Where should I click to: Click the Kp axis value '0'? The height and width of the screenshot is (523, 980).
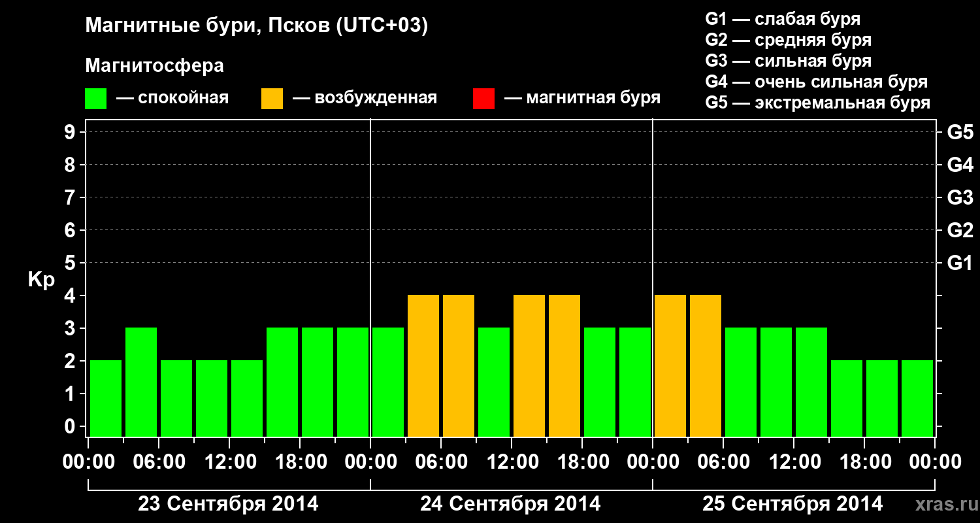pyautogui.click(x=71, y=426)
